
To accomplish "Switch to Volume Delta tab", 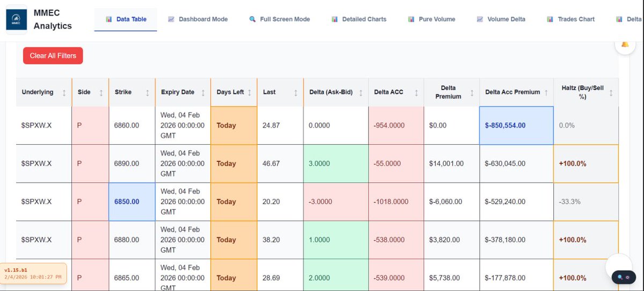I will click(501, 19).
